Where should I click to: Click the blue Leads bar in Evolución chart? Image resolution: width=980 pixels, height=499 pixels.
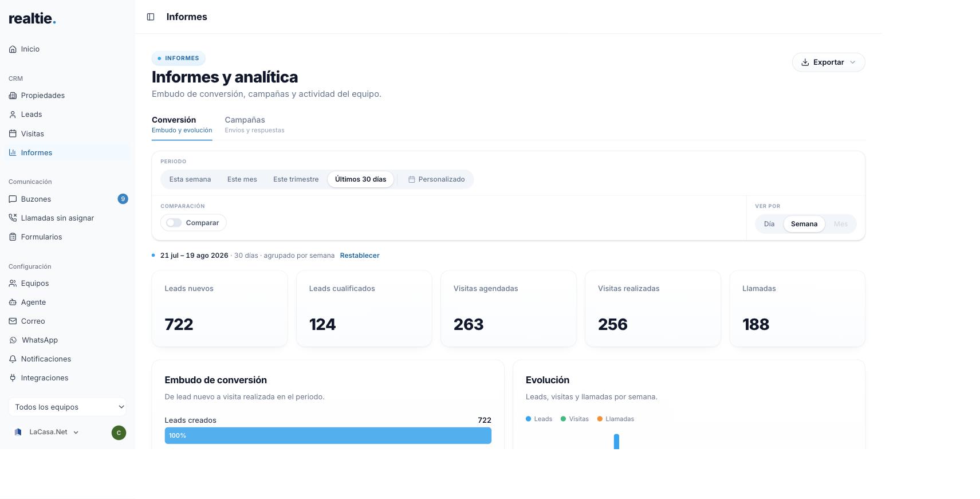[616, 442]
